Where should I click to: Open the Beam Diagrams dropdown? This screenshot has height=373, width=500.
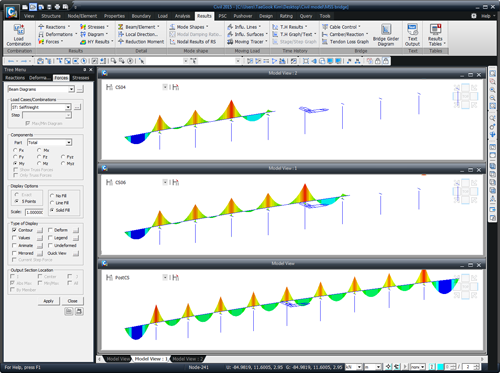coord(71,89)
